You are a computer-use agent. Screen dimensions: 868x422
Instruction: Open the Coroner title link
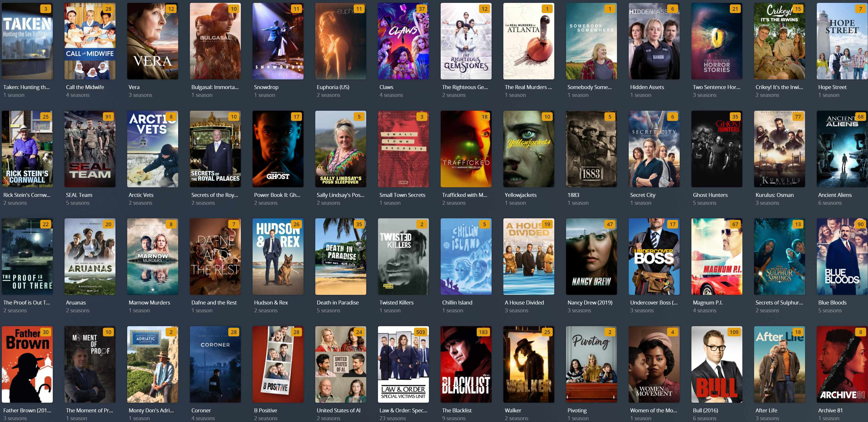pyautogui.click(x=201, y=410)
